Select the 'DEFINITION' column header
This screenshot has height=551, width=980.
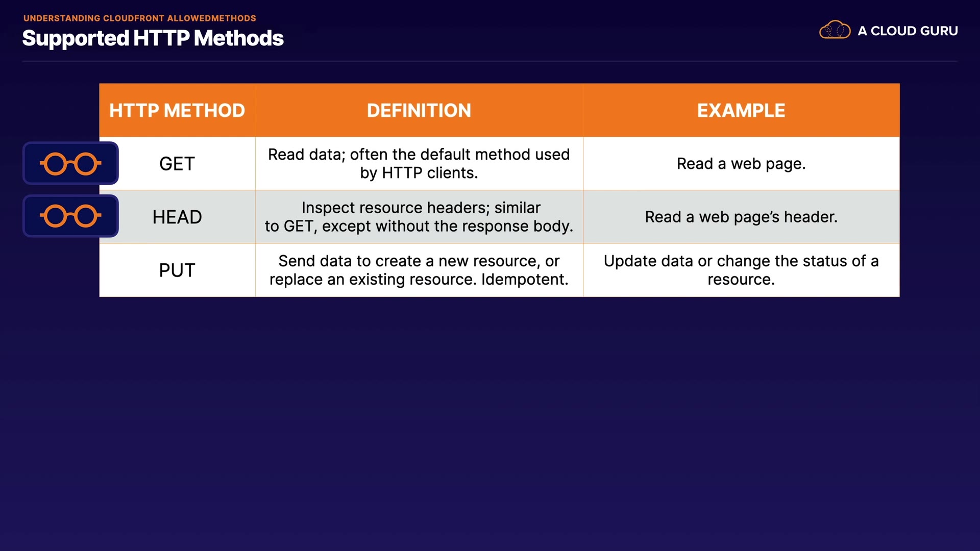(x=419, y=111)
